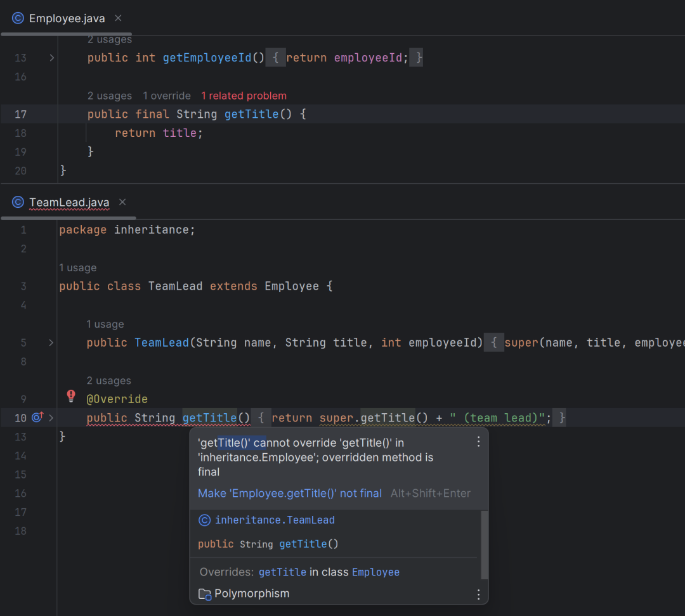Close the Employee.java tab

118,18
